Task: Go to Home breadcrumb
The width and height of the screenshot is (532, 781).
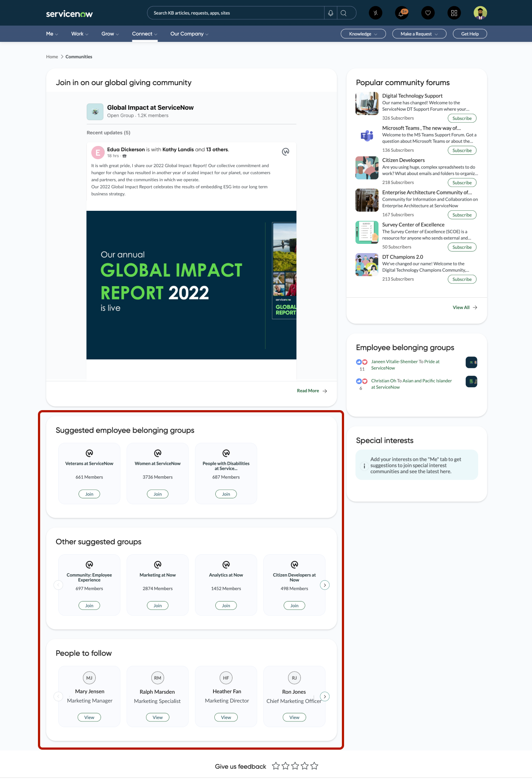Action: (x=52, y=57)
